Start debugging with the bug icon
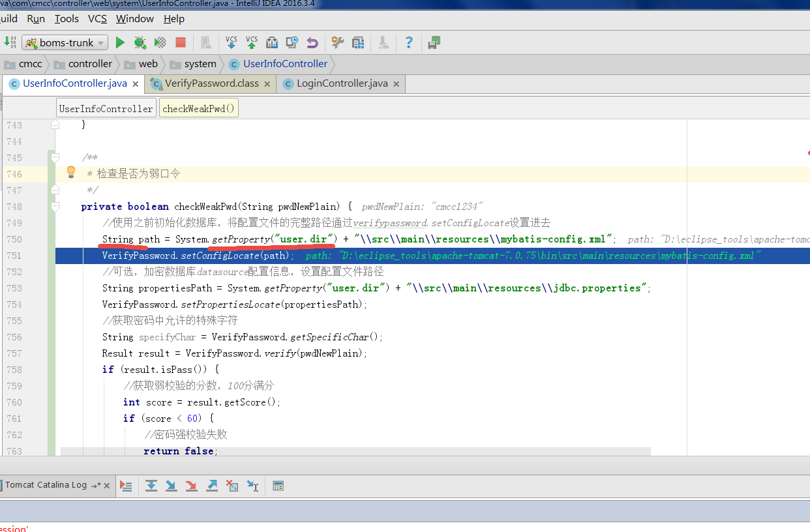Image resolution: width=810 pixels, height=532 pixels. (x=140, y=42)
